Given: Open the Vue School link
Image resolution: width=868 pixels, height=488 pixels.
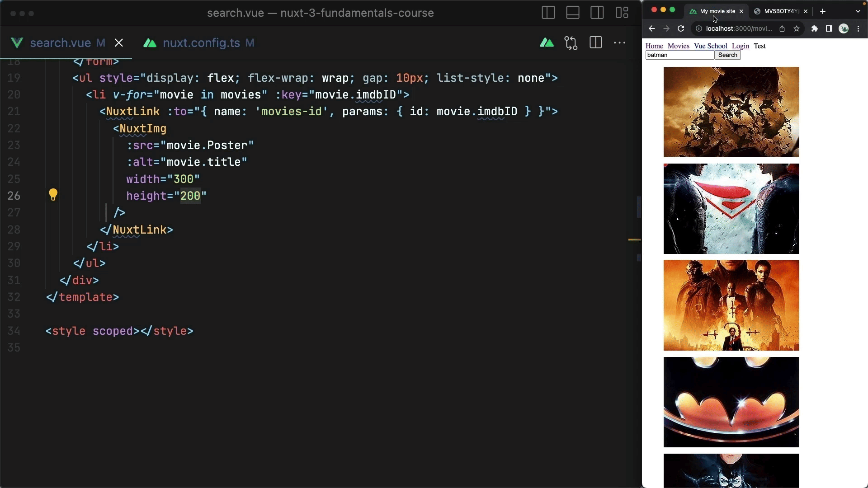Looking at the screenshot, I should [711, 46].
